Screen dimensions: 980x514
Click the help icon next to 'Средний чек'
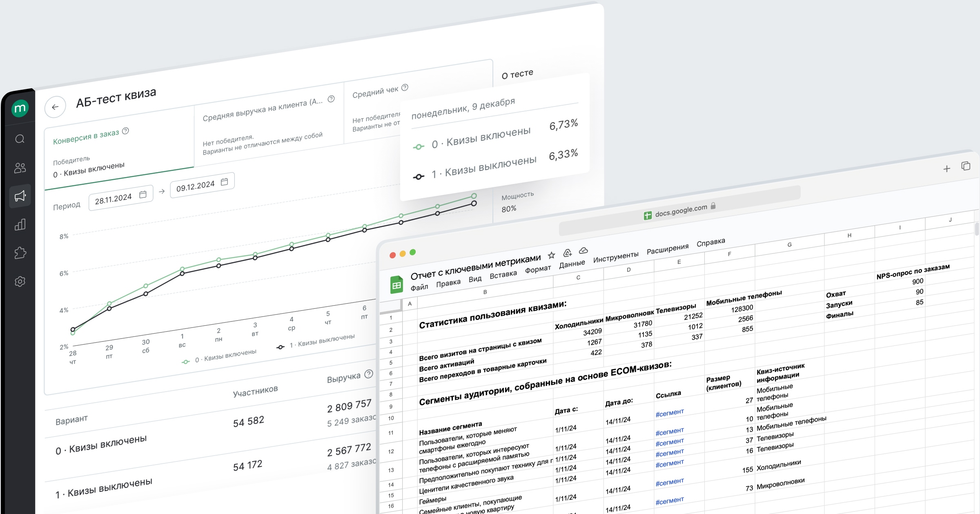[405, 87]
